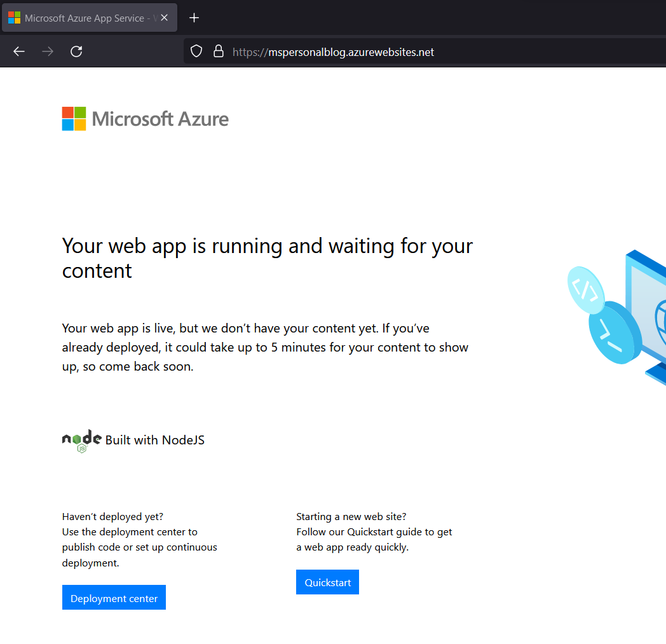The image size is (666, 644).
Task: Click the forward navigation arrow
Action: (x=48, y=52)
